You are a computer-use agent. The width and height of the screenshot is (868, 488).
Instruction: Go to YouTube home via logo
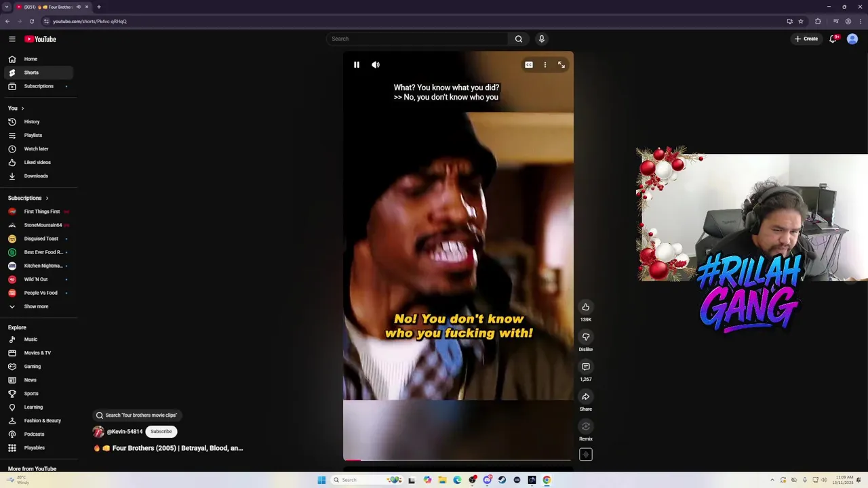(41, 39)
